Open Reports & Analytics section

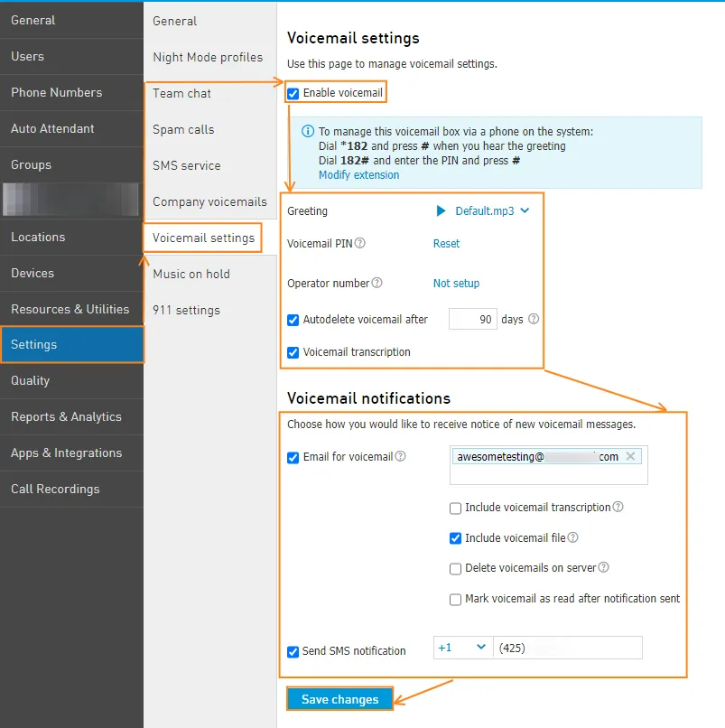71,417
